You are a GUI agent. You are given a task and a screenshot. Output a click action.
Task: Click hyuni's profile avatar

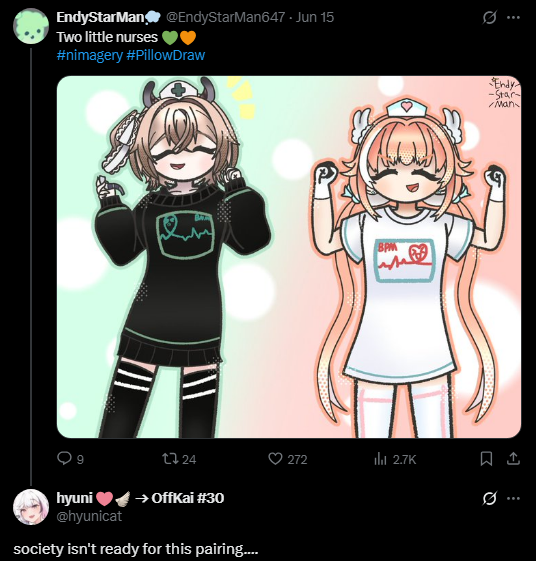pyautogui.click(x=31, y=507)
